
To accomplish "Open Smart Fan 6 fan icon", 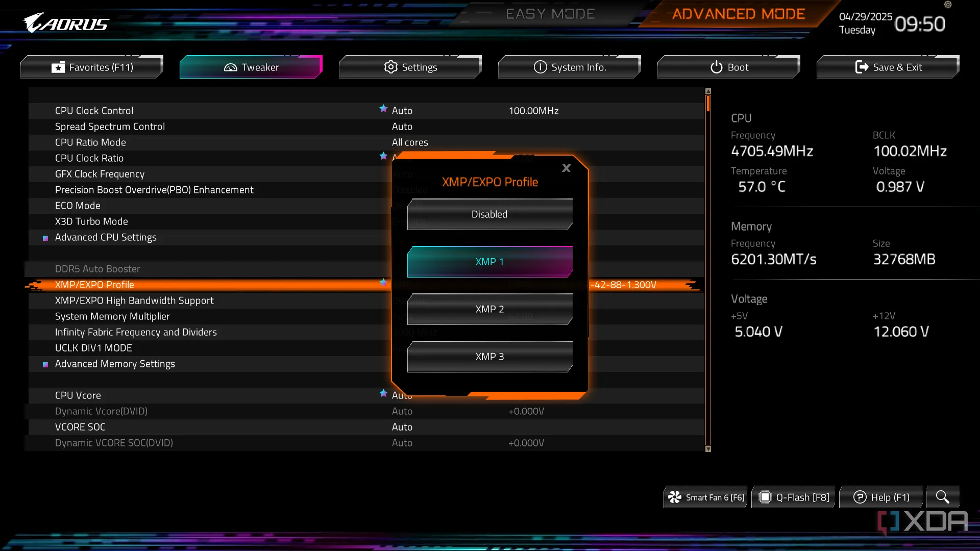I will coord(675,497).
